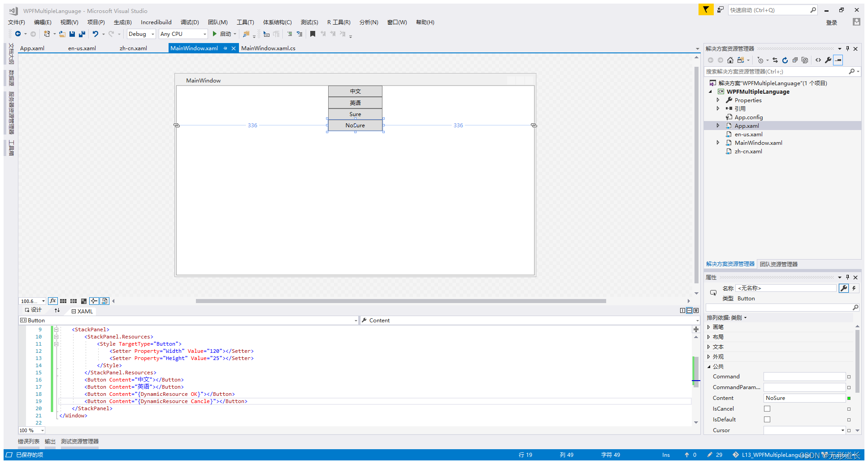The image size is (868, 464).
Task: Select en-us.xaml in Solution Explorer
Action: pos(748,134)
